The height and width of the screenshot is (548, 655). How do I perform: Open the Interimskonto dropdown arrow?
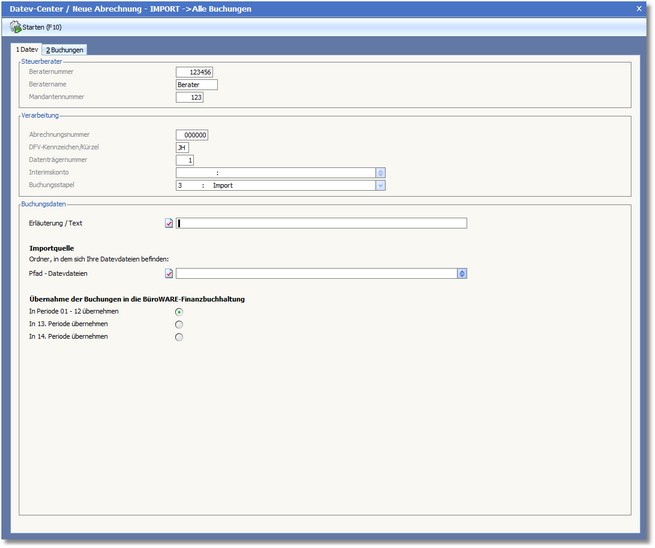381,173
